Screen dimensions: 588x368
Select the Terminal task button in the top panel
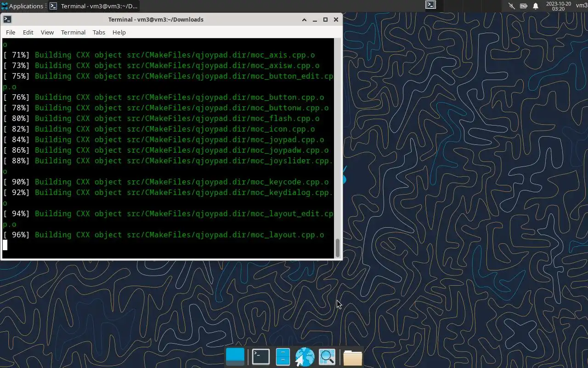[x=94, y=6]
